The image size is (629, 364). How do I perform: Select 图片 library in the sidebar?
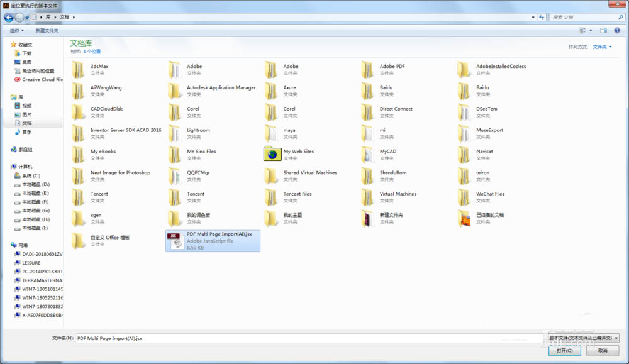pyautogui.click(x=23, y=114)
